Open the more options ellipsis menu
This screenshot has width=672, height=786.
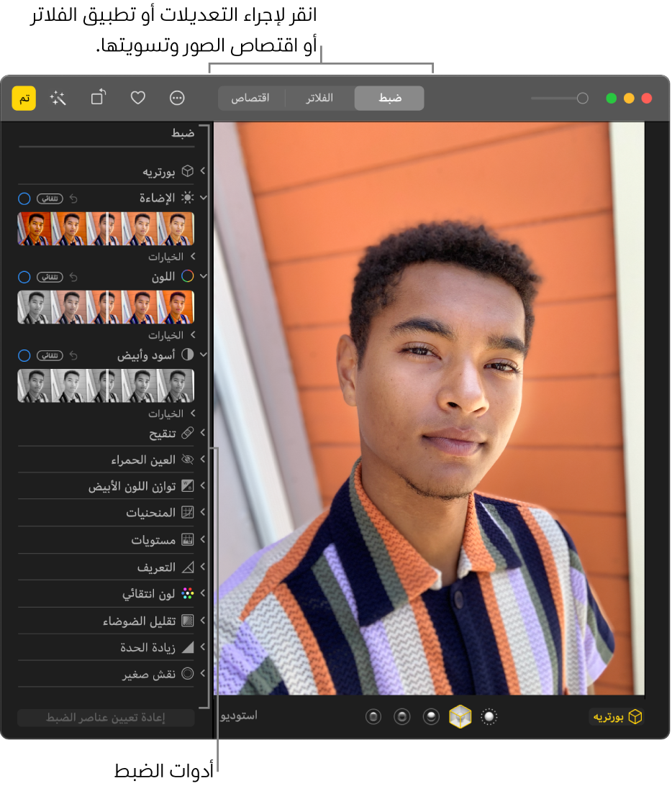point(177,98)
